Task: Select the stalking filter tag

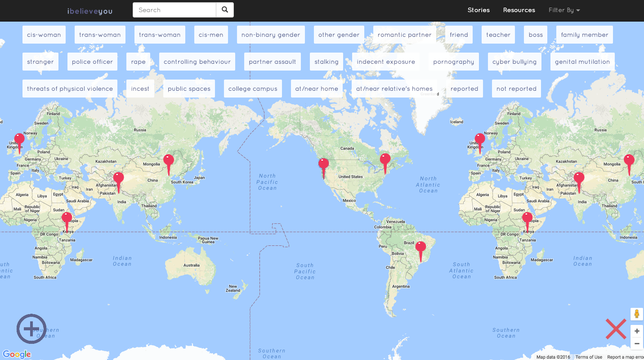Action: (326, 62)
